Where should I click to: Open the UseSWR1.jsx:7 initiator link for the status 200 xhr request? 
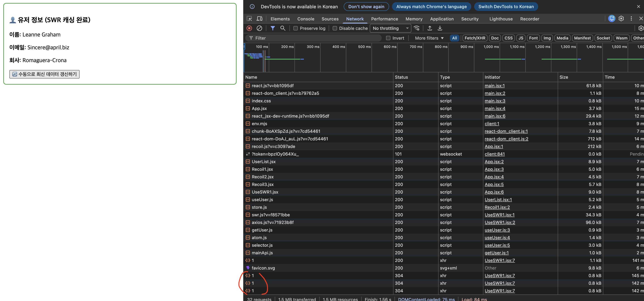(499, 260)
